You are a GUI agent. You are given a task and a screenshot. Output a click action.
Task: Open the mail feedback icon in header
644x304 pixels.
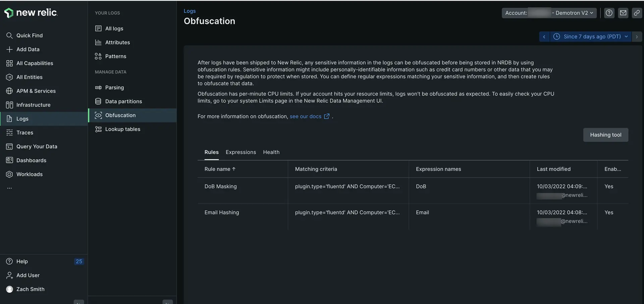pos(623,13)
